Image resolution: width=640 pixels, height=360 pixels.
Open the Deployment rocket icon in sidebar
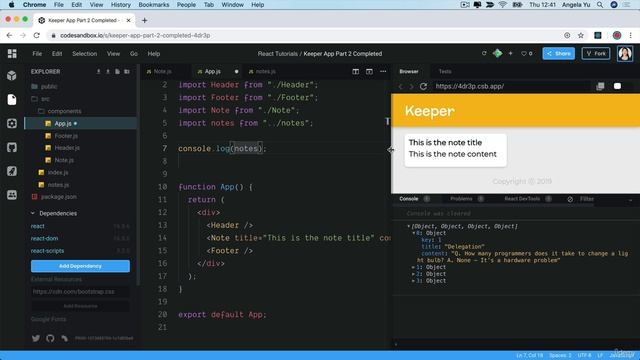click(x=12, y=171)
